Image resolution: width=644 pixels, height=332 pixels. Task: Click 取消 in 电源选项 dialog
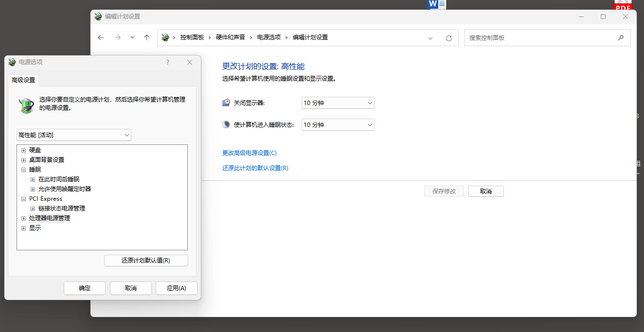pos(131,288)
